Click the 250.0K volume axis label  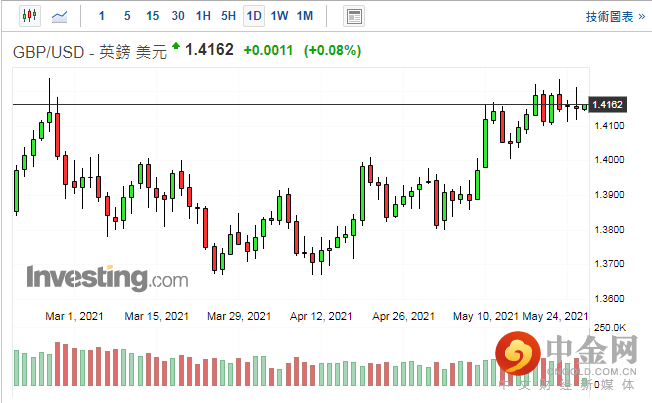tap(610, 328)
